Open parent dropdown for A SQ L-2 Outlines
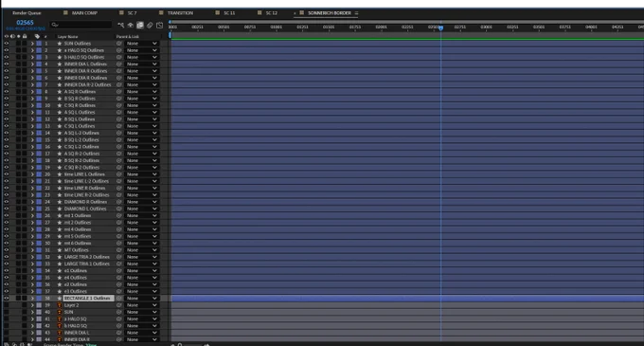 click(141, 133)
